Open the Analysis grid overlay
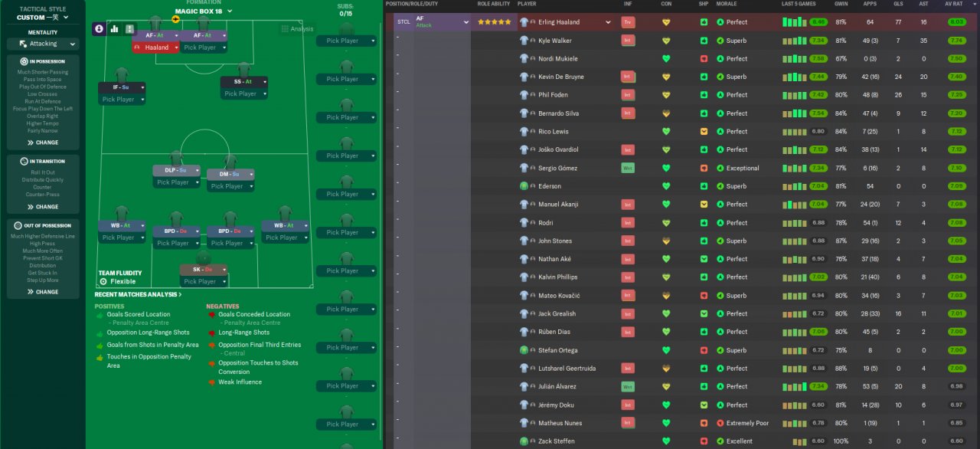Image resolution: width=980 pixels, height=449 pixels. [x=296, y=29]
